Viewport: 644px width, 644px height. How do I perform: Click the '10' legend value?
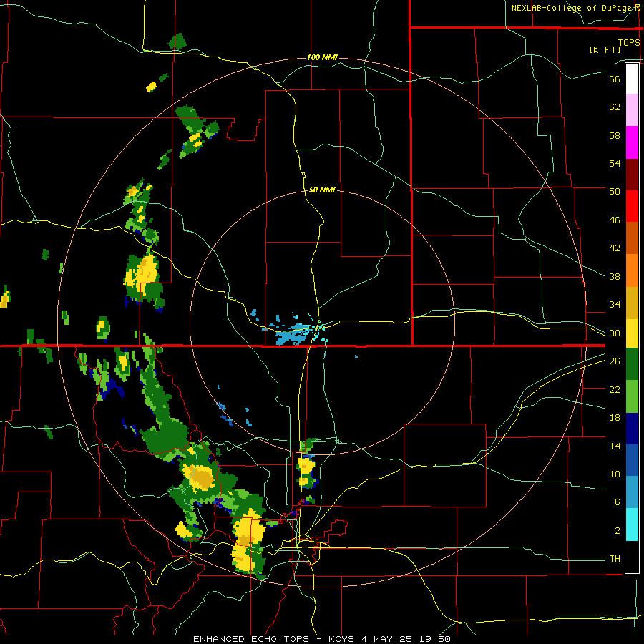click(x=615, y=474)
